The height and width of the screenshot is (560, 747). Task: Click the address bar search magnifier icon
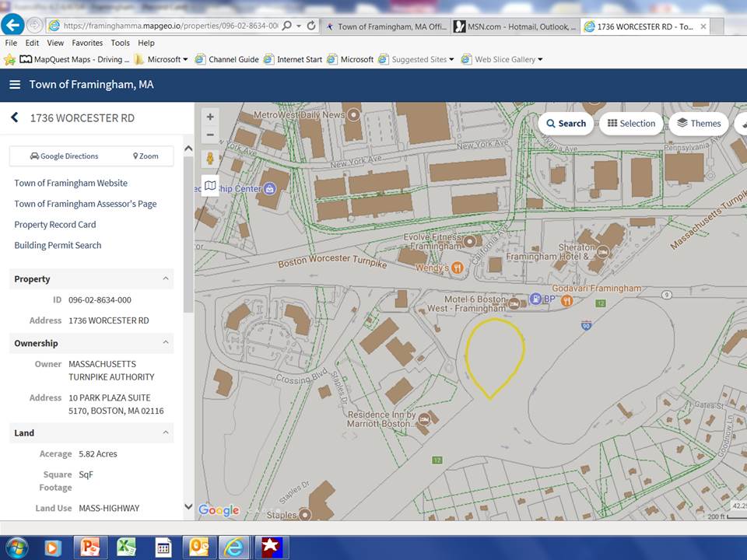point(287,26)
